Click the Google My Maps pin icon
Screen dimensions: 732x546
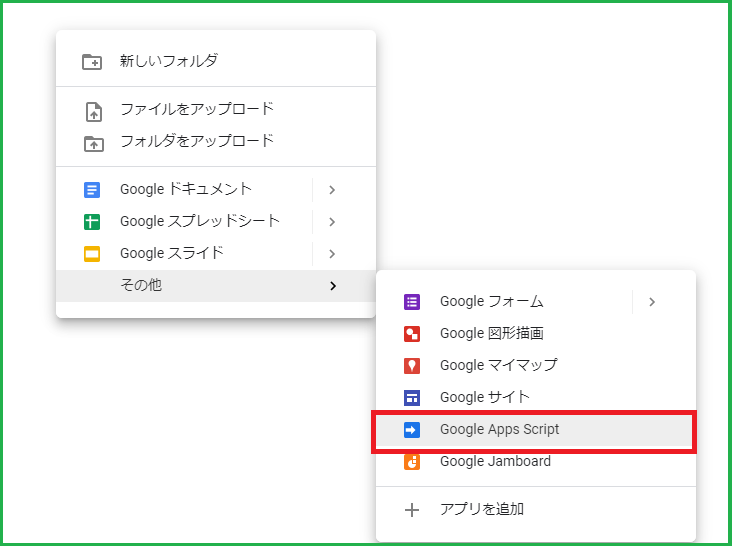tap(412, 366)
